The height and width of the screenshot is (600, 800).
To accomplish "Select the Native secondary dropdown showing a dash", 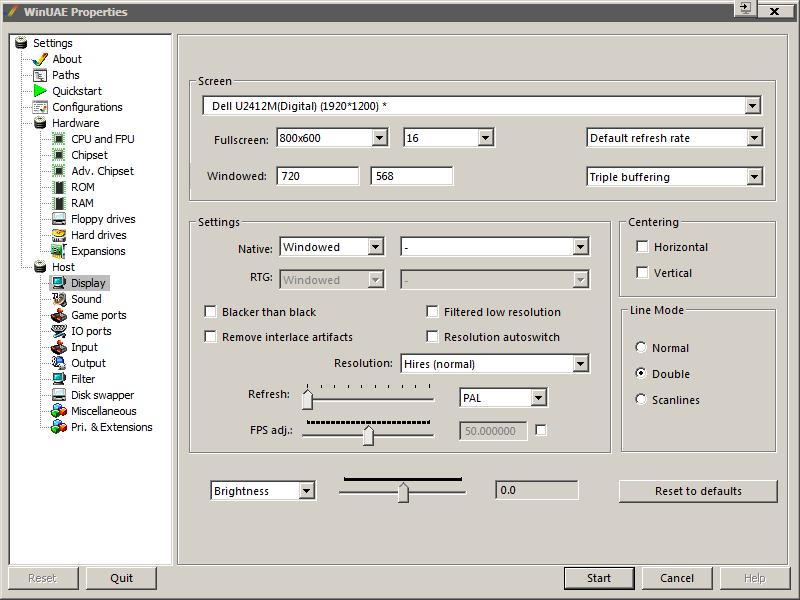I will click(495, 247).
